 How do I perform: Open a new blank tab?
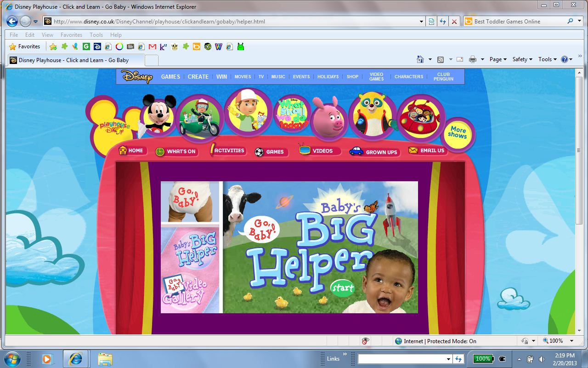(152, 60)
